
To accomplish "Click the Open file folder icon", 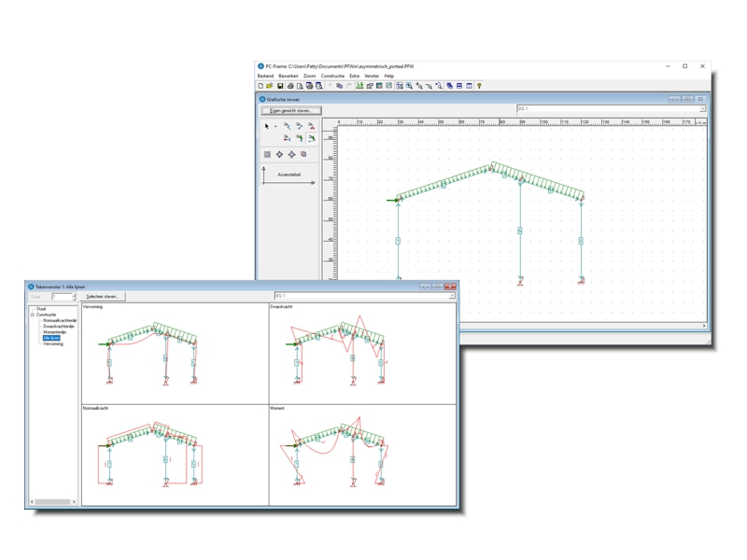I will tap(270, 86).
